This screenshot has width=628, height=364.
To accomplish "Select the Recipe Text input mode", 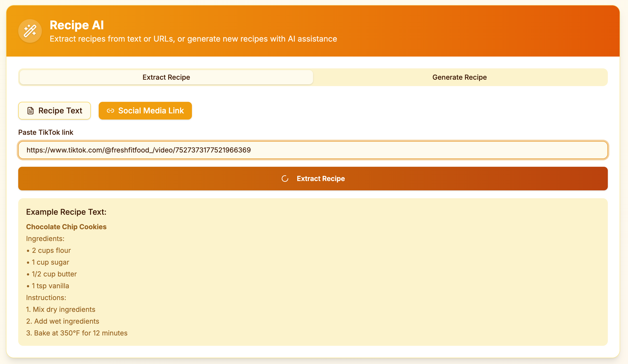I will coord(55,111).
